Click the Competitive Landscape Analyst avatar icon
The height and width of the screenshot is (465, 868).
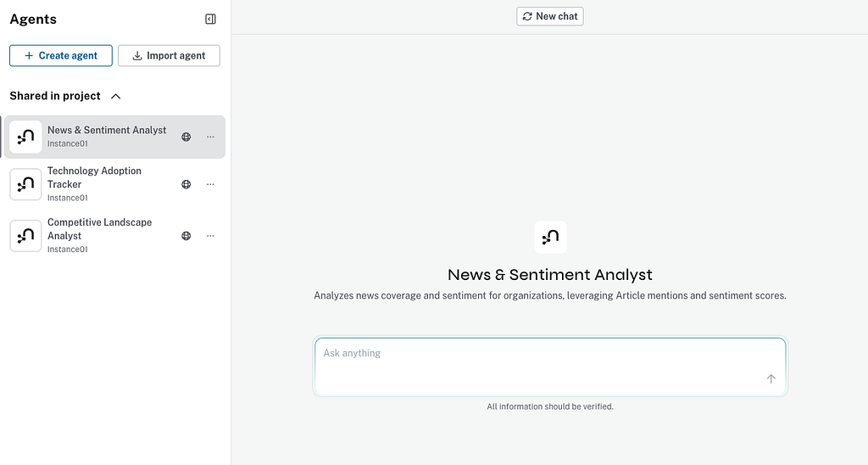click(x=25, y=236)
